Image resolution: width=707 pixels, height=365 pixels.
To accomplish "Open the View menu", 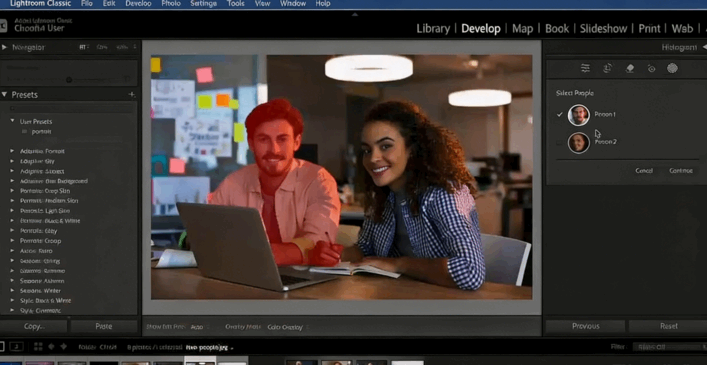I will pyautogui.click(x=262, y=4).
